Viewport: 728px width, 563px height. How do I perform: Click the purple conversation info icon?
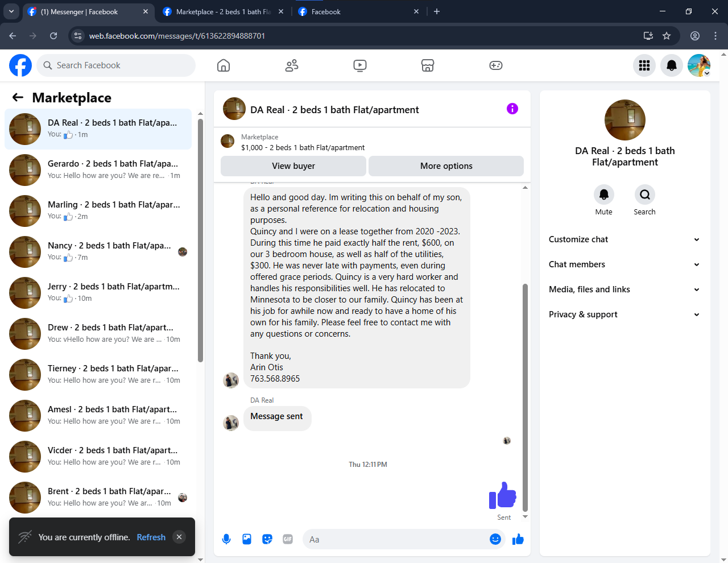tap(512, 109)
